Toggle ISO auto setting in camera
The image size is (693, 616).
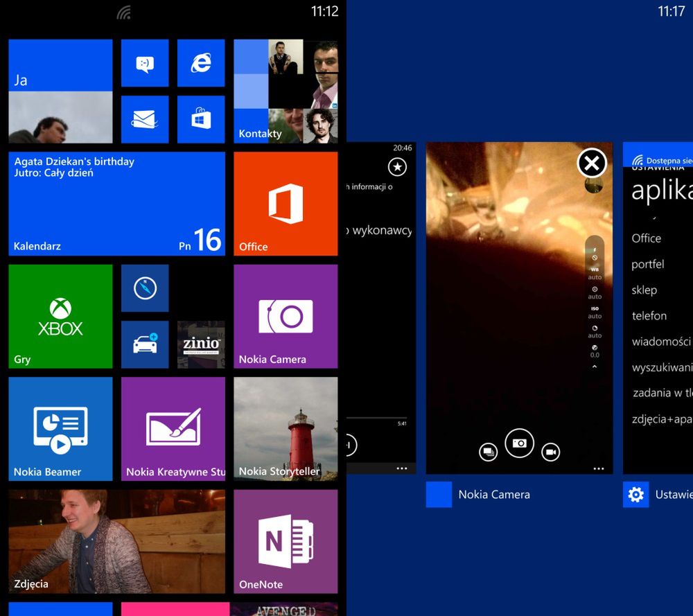pyautogui.click(x=594, y=312)
